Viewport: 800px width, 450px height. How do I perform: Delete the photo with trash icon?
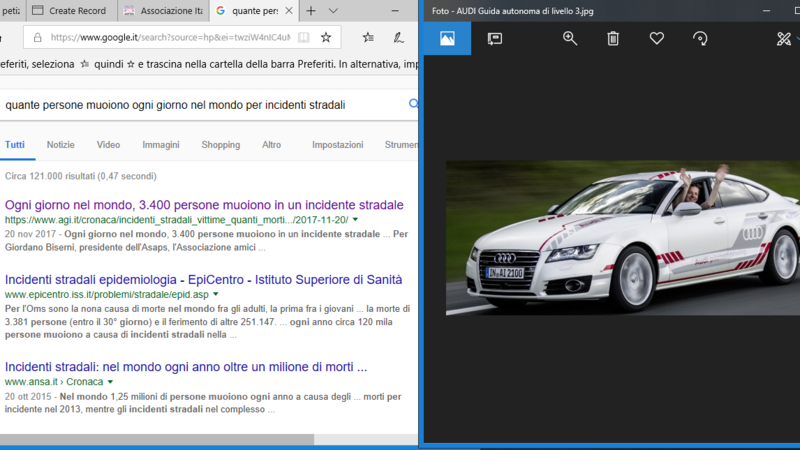click(613, 38)
